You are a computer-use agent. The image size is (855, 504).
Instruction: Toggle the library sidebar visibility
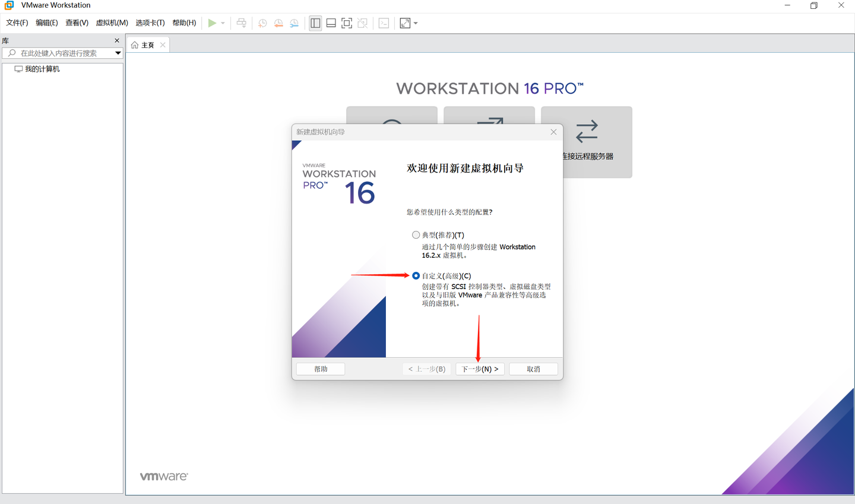(315, 23)
